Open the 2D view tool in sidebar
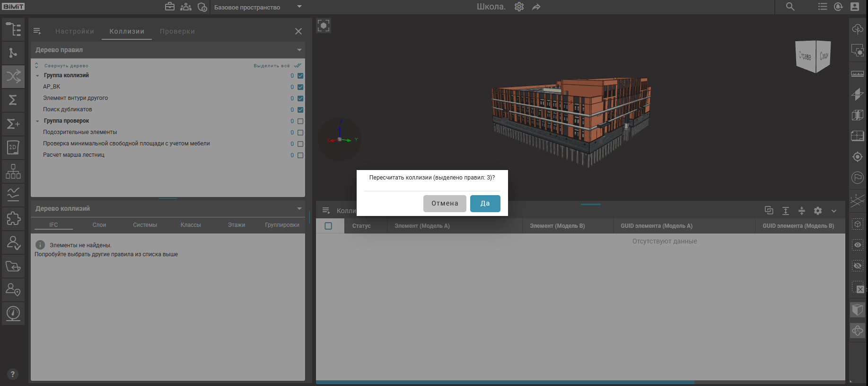Viewport: 868px width, 386px height. [x=13, y=147]
